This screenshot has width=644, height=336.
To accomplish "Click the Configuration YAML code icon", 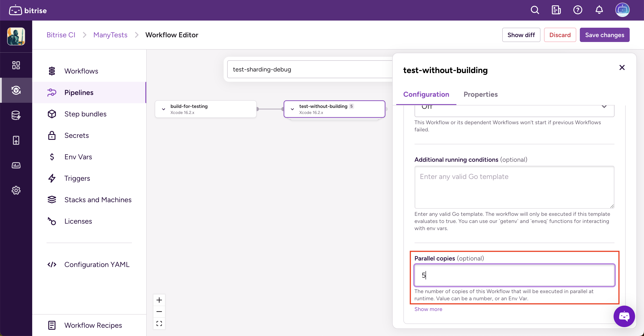I will pos(52,265).
